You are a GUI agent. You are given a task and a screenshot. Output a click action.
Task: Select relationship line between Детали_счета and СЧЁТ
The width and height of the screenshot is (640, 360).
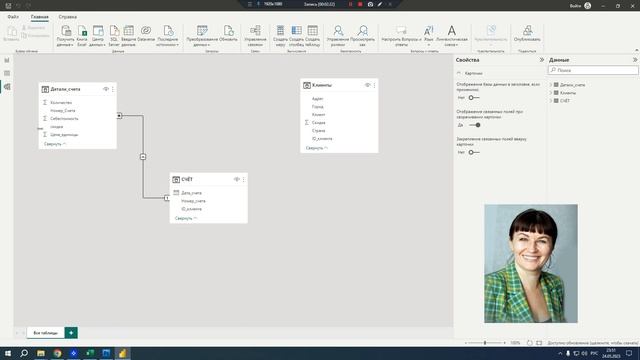(143, 157)
